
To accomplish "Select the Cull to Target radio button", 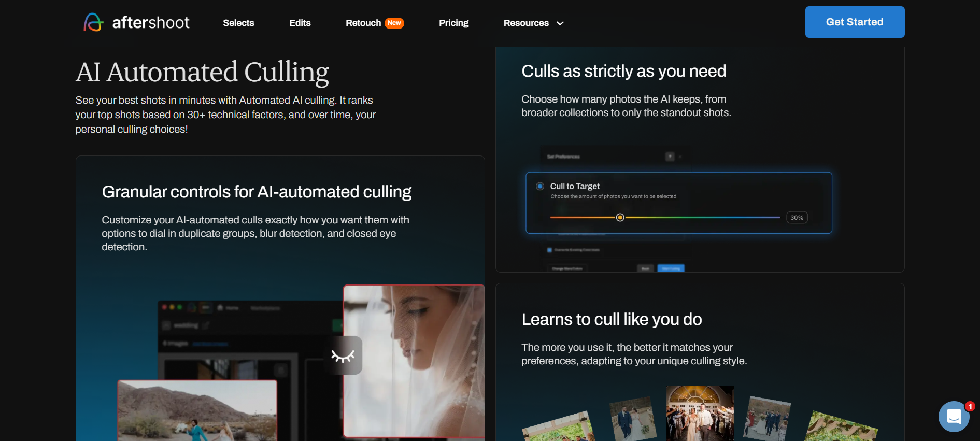I will [540, 186].
